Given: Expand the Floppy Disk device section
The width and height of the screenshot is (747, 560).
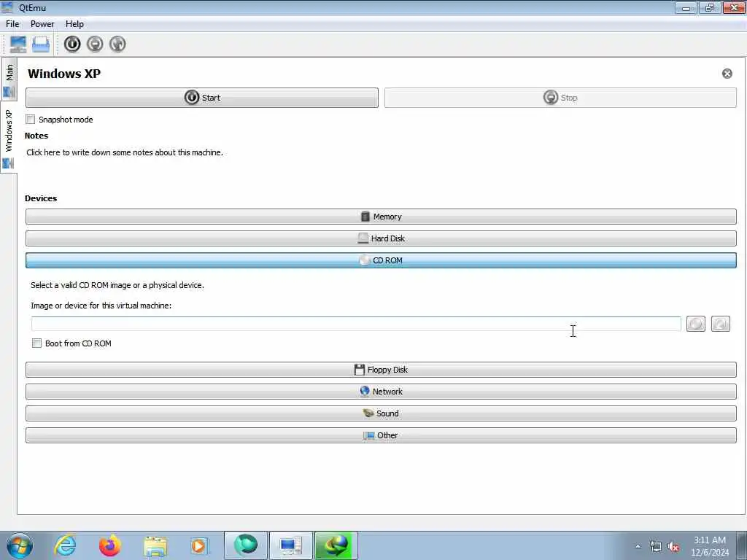Looking at the screenshot, I should (381, 370).
